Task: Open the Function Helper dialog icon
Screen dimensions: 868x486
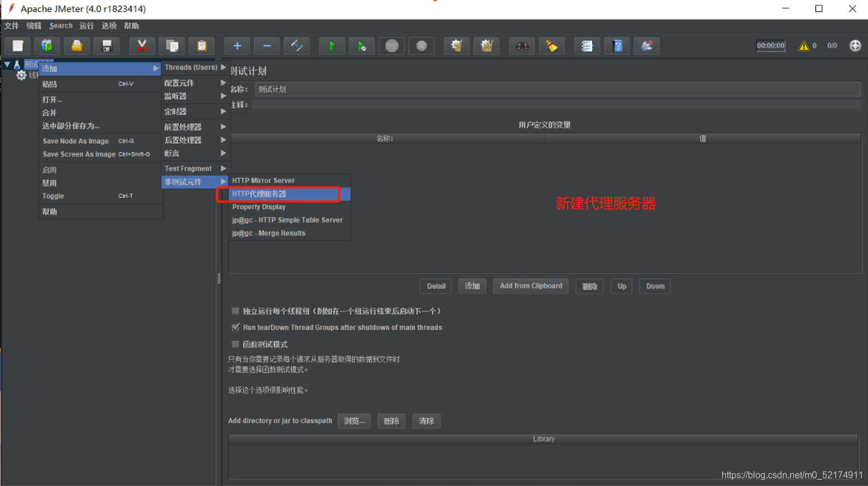Action: pyautogui.click(x=587, y=46)
